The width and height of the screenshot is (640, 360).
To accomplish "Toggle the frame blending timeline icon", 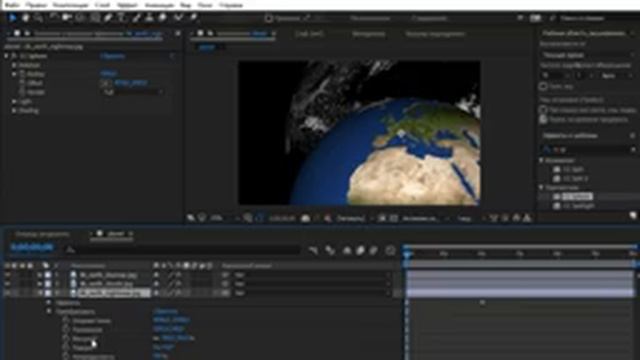I will tap(360, 250).
